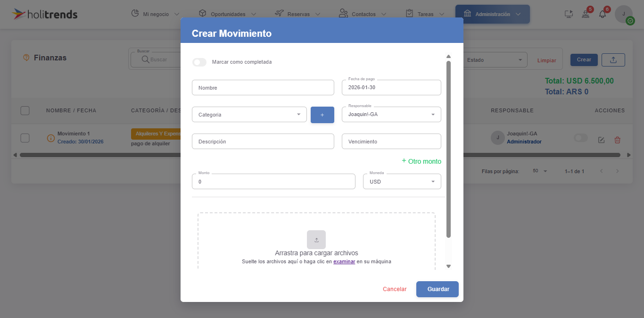Viewport: 644px width, 318px height.
Task: Click the Nombre input field
Action: tap(263, 88)
